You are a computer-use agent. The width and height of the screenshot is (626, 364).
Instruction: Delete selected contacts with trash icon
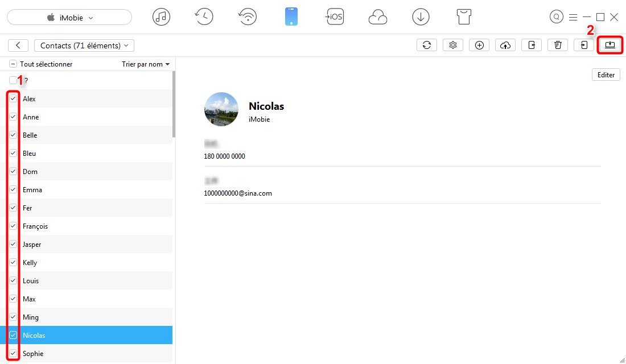pos(558,45)
